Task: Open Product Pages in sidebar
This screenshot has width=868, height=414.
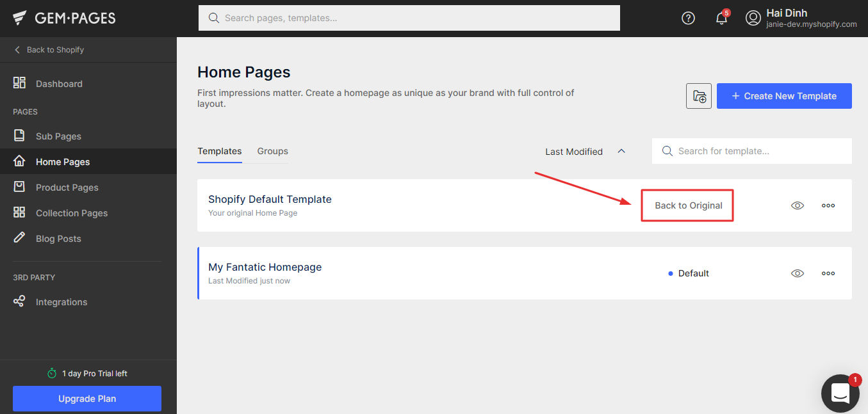Action: point(88,187)
